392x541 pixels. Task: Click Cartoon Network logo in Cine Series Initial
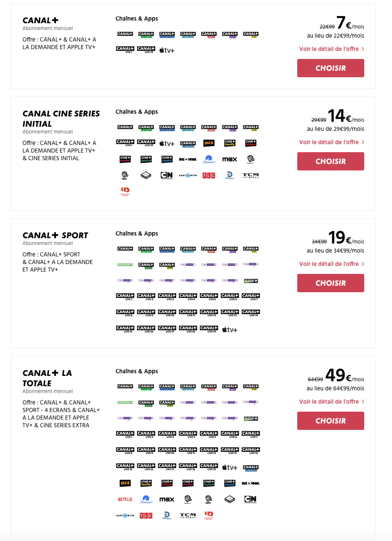(x=167, y=175)
